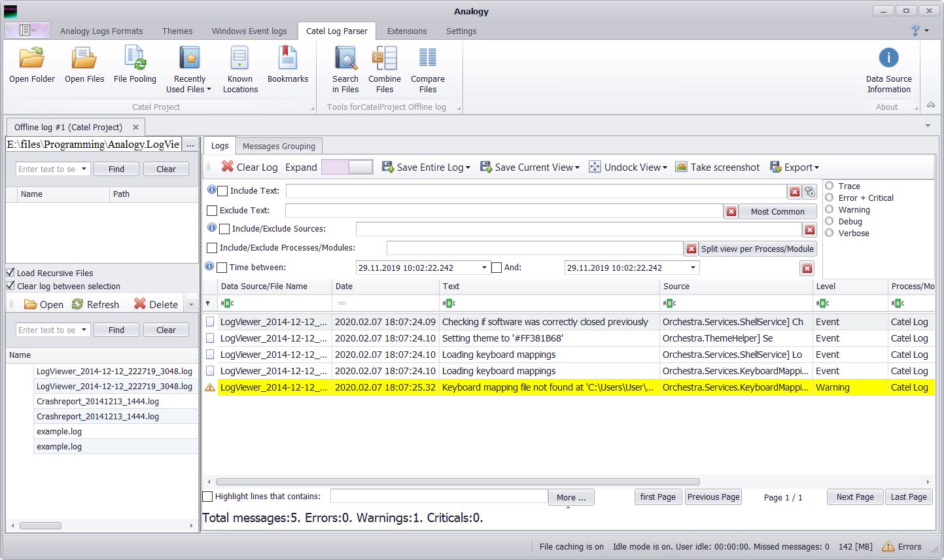Uncheck Load Recursive Files

(10, 272)
